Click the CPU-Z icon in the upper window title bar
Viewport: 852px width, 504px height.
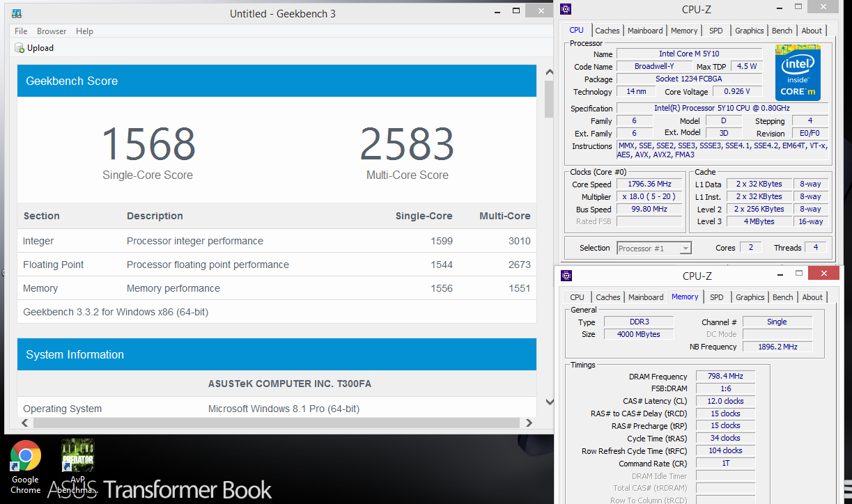pyautogui.click(x=566, y=9)
